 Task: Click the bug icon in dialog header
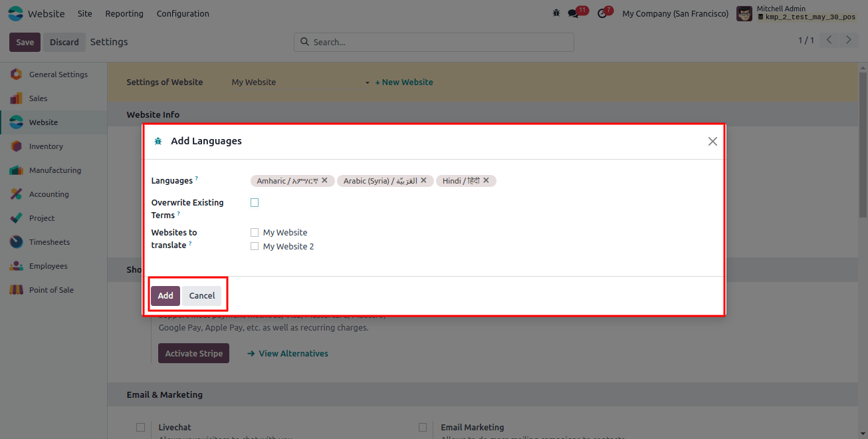pos(158,141)
